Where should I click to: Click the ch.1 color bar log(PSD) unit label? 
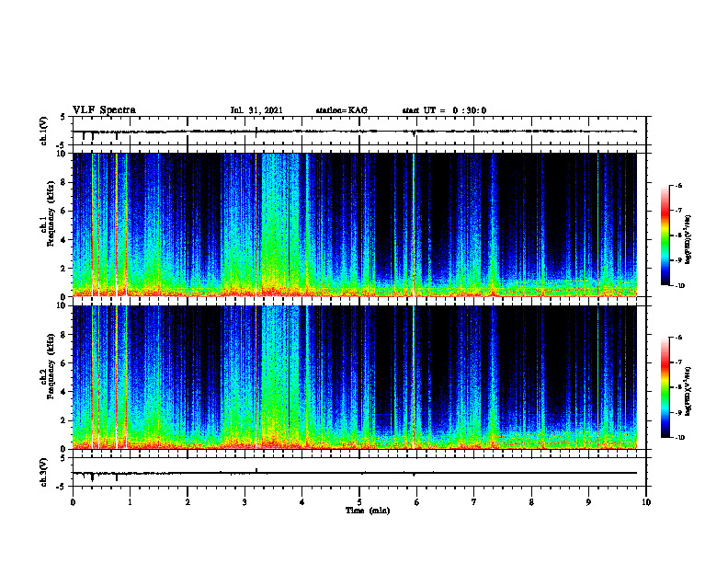[688, 239]
